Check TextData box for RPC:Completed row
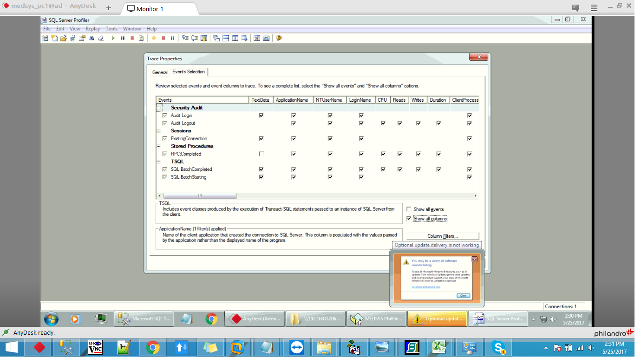This screenshot has width=641, height=364. click(x=261, y=154)
